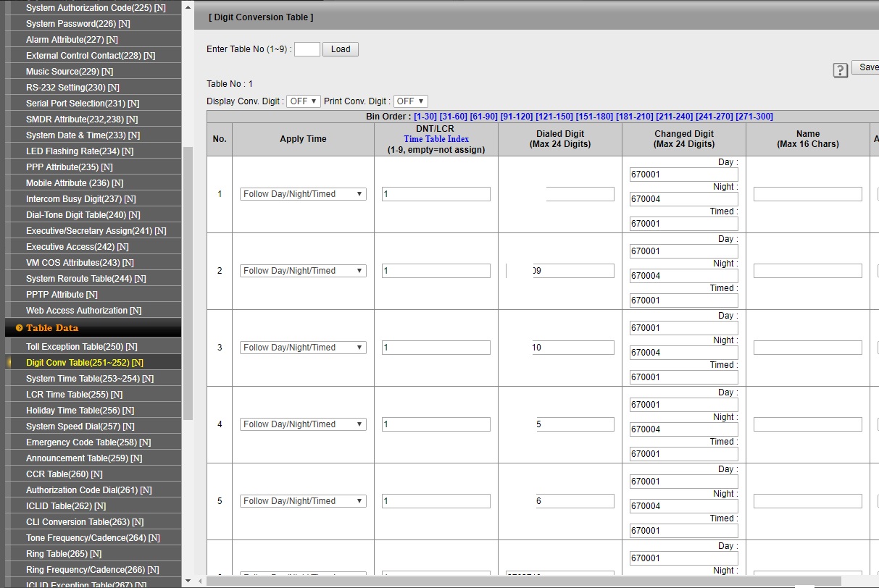Open the Display Conv. Digit dropdown
The height and width of the screenshot is (588, 879).
pos(303,101)
